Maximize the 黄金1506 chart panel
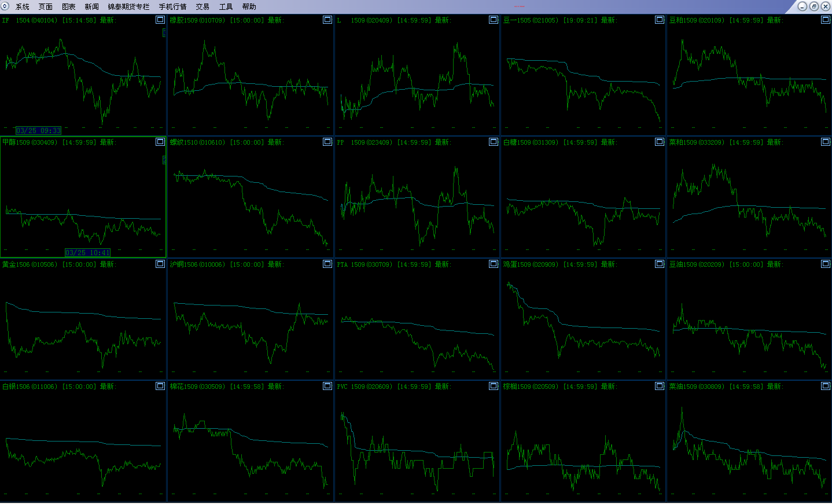The image size is (832, 504). [x=160, y=264]
